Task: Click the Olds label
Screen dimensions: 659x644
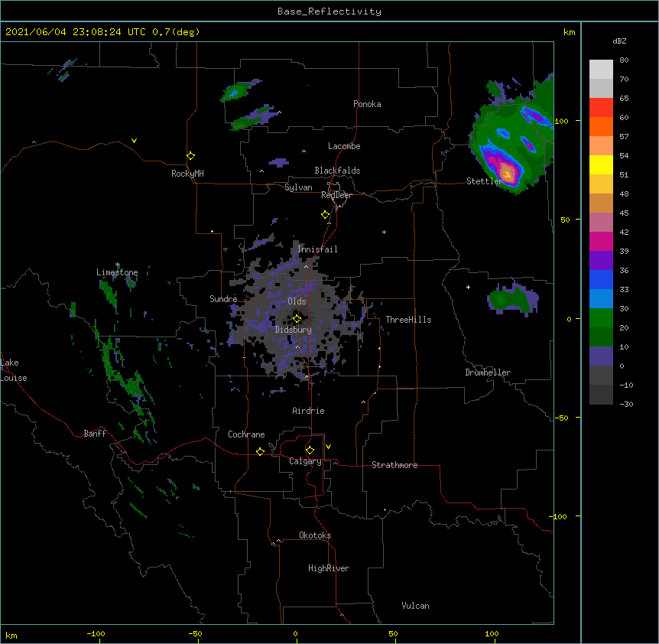Action: [297, 301]
